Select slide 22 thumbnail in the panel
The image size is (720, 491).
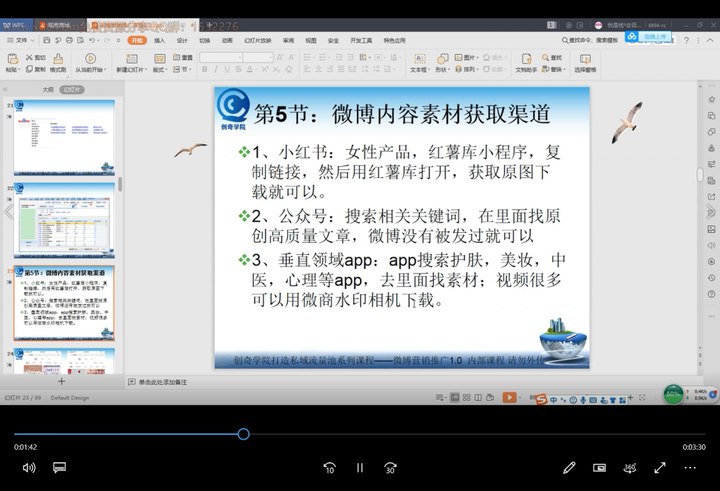pyautogui.click(x=64, y=220)
